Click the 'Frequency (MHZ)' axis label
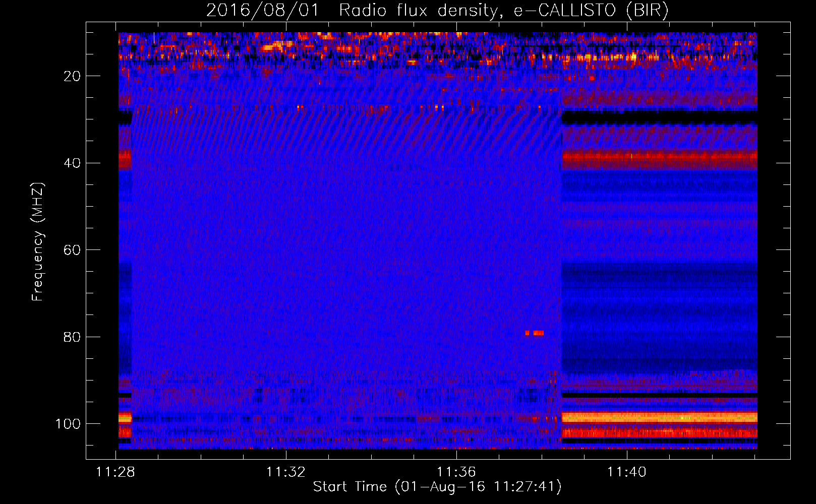Viewport: 816px width, 504px height. click(x=38, y=242)
